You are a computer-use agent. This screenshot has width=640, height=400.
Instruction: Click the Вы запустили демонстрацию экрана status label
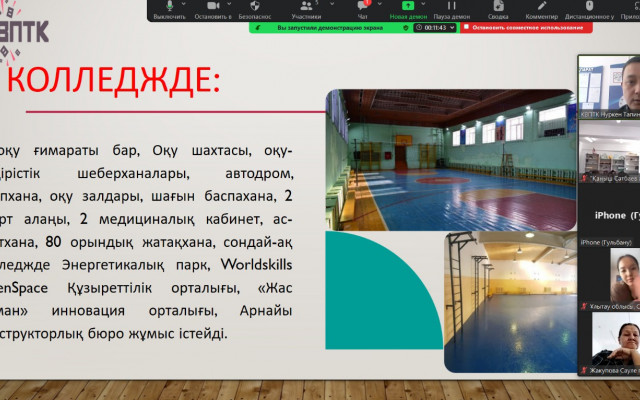[x=318, y=28]
